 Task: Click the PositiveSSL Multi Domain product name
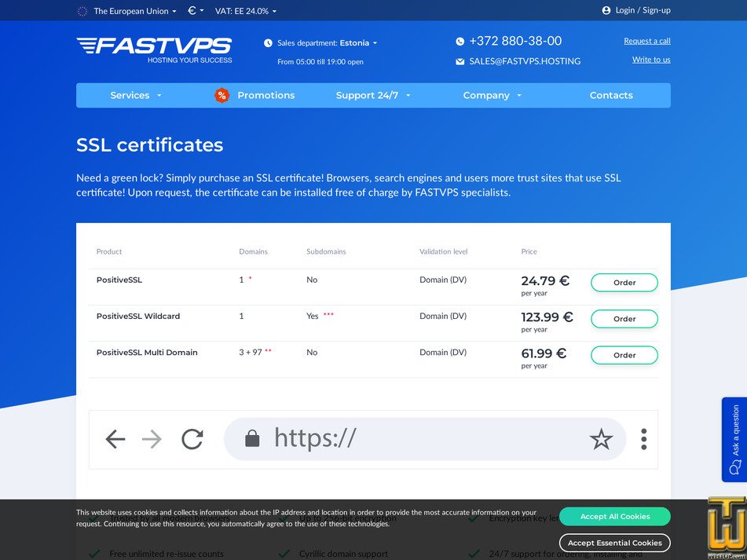point(147,353)
